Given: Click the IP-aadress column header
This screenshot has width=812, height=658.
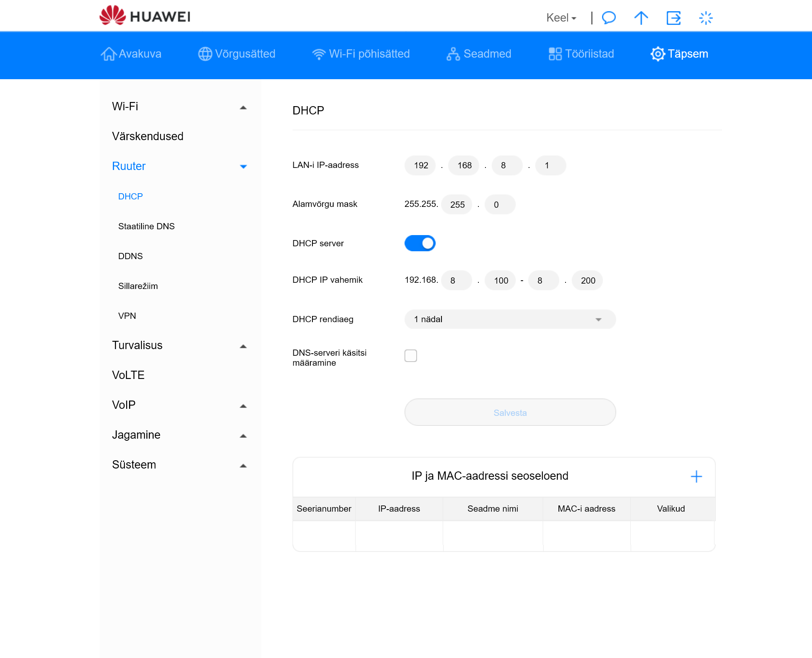Looking at the screenshot, I should pyautogui.click(x=399, y=509).
